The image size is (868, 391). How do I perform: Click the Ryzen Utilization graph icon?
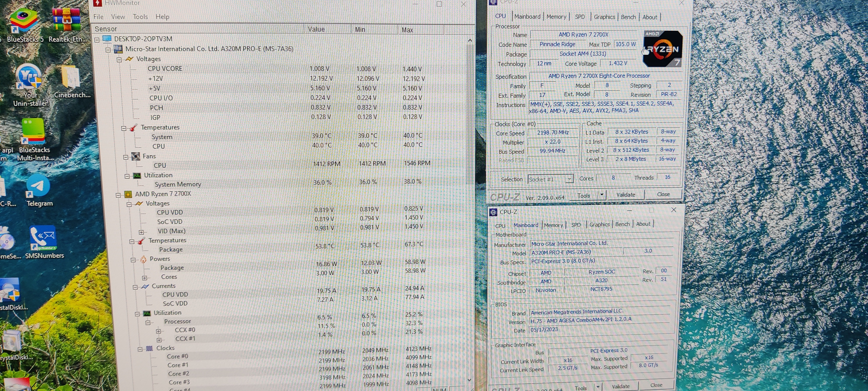click(x=146, y=313)
